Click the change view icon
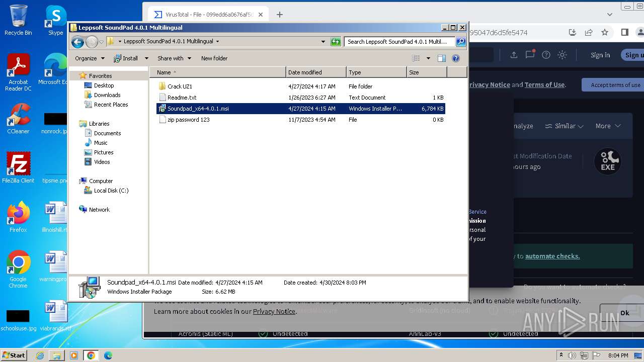This screenshot has height=362, width=644. pos(416,58)
